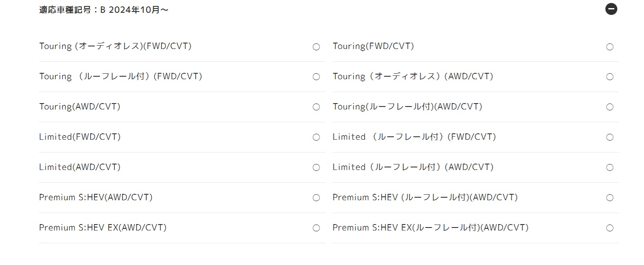The image size is (644, 265).
Task: Select circle for Limited (ルーフレール付)(AWD/CVT)
Action: pos(610,168)
